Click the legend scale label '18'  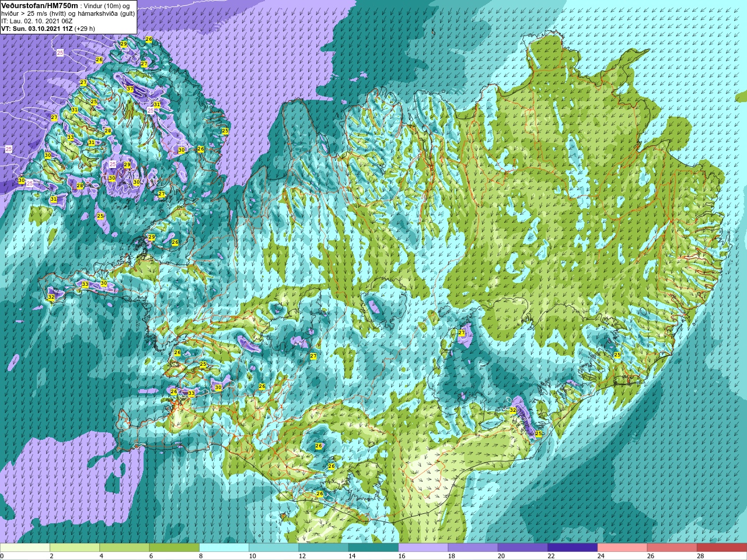[451, 556]
